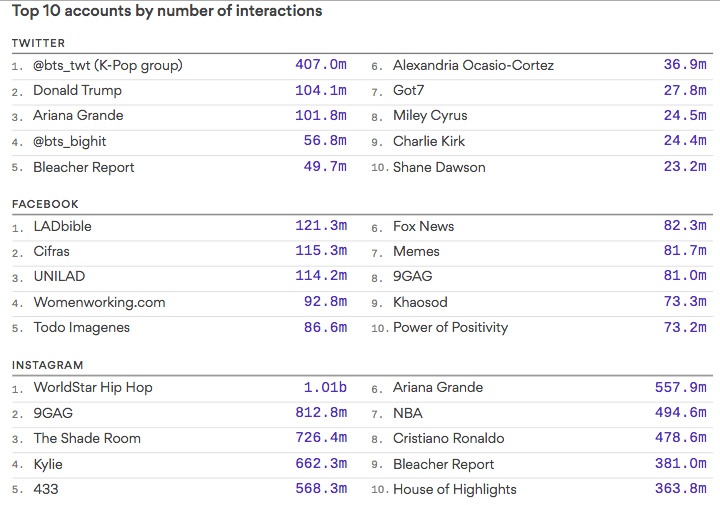Click the Cristiano Ronaldo entry

click(448, 438)
